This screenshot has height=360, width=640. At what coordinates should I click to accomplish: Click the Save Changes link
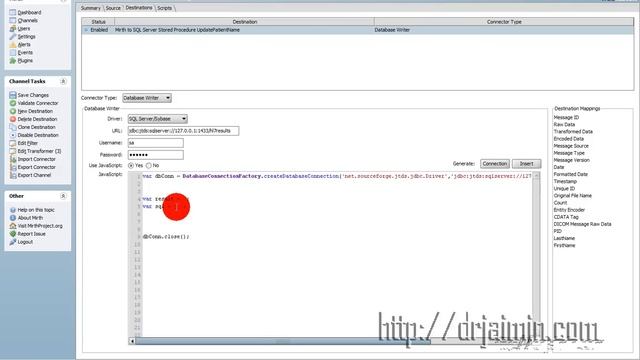click(x=33, y=95)
